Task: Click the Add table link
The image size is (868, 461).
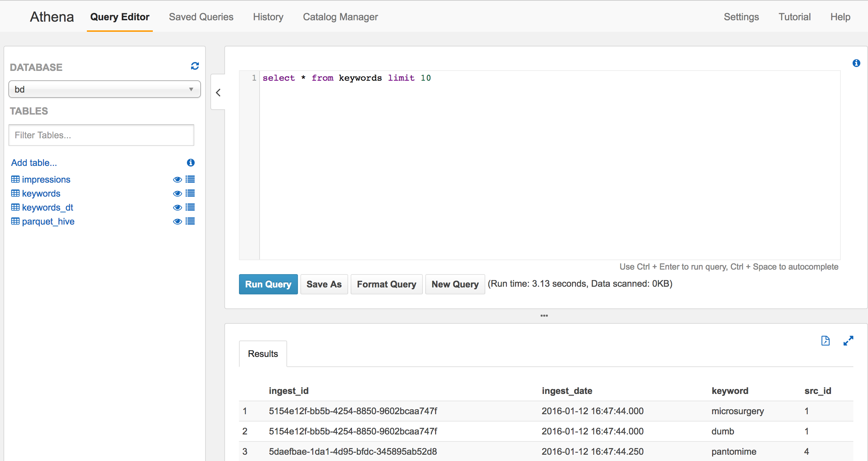Action: point(34,163)
